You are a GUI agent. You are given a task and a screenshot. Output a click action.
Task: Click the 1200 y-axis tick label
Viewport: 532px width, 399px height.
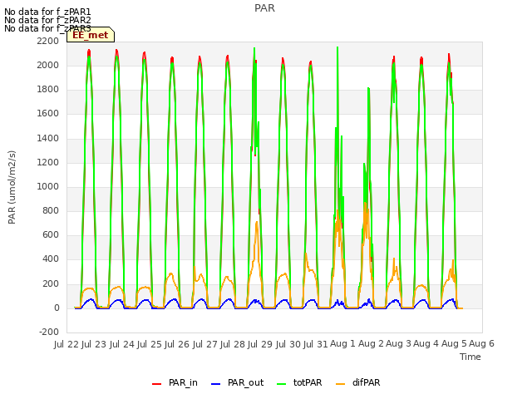pyautogui.click(x=48, y=162)
